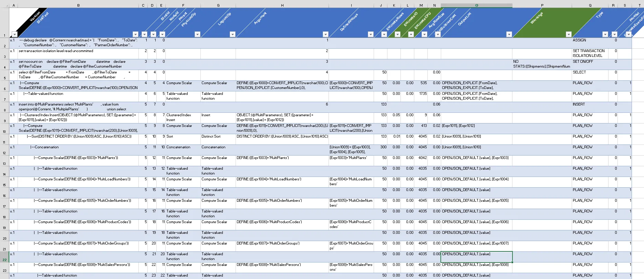The height and width of the screenshot is (279, 644).
Task: Select column B by its header letter
Action: point(79,5)
